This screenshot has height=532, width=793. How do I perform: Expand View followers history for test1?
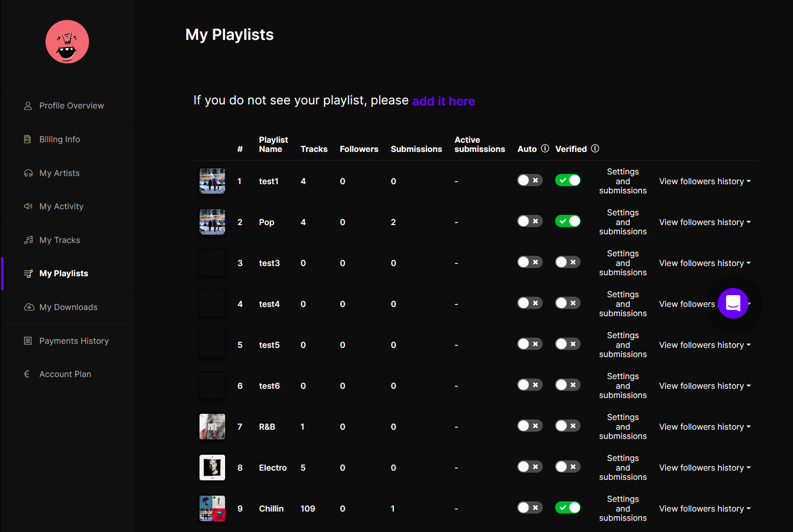click(x=705, y=181)
